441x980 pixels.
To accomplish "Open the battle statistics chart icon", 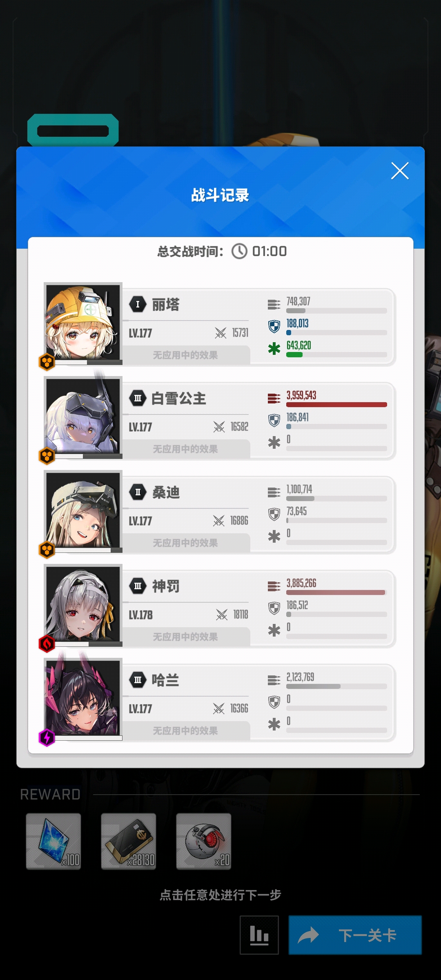I will [259, 935].
